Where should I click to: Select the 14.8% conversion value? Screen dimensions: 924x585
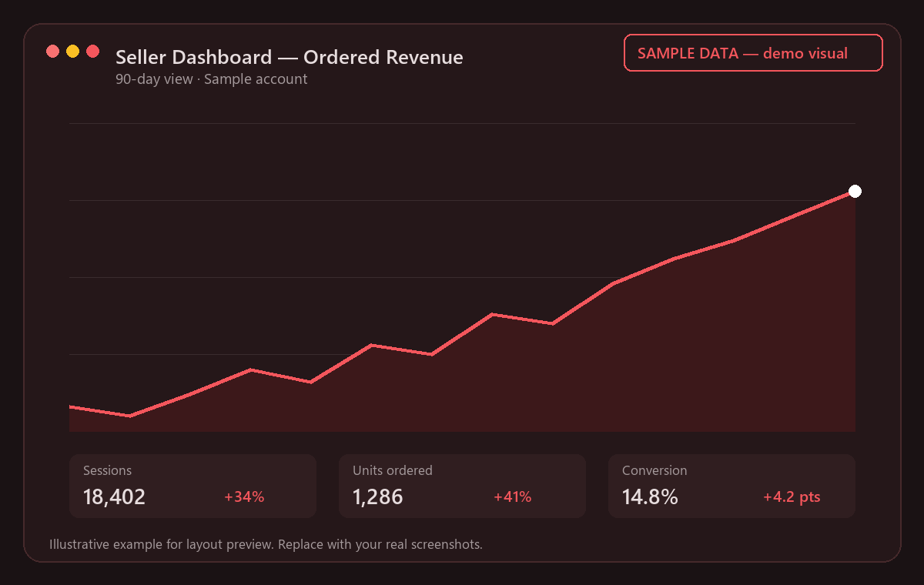coord(650,497)
